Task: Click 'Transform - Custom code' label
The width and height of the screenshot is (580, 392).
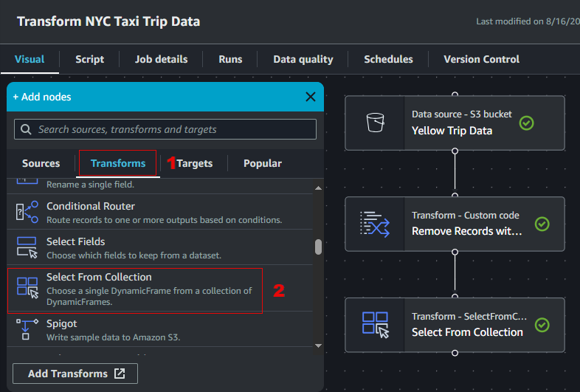Action: pyautogui.click(x=466, y=216)
